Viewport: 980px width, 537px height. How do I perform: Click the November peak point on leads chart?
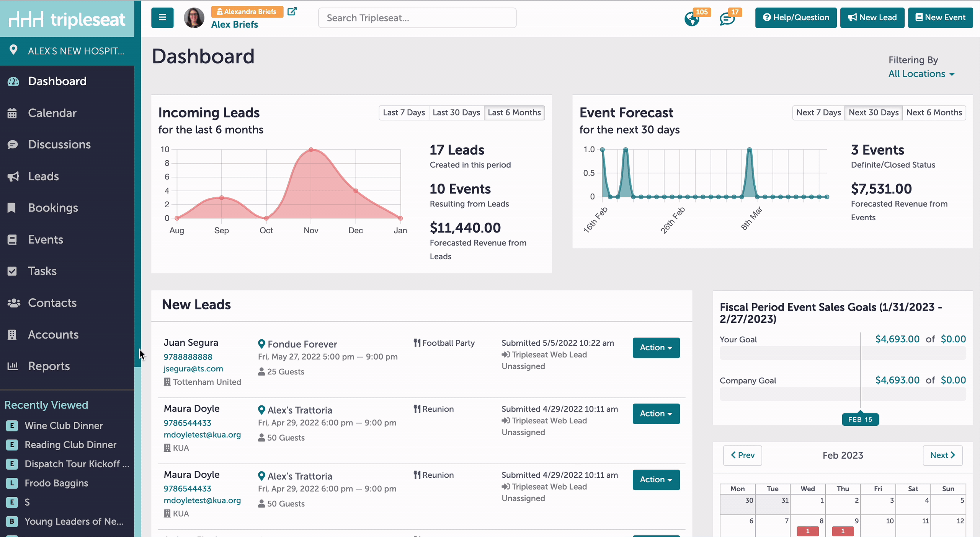311,150
